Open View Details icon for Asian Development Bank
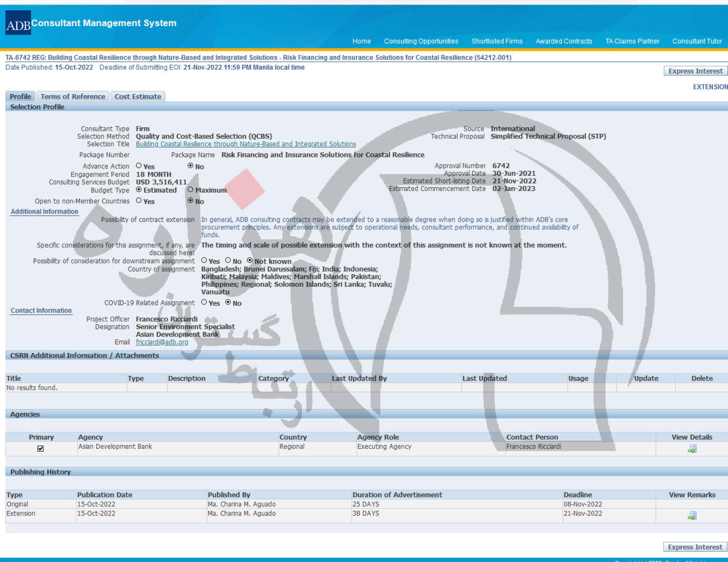This screenshot has width=728, height=562. pyautogui.click(x=692, y=449)
